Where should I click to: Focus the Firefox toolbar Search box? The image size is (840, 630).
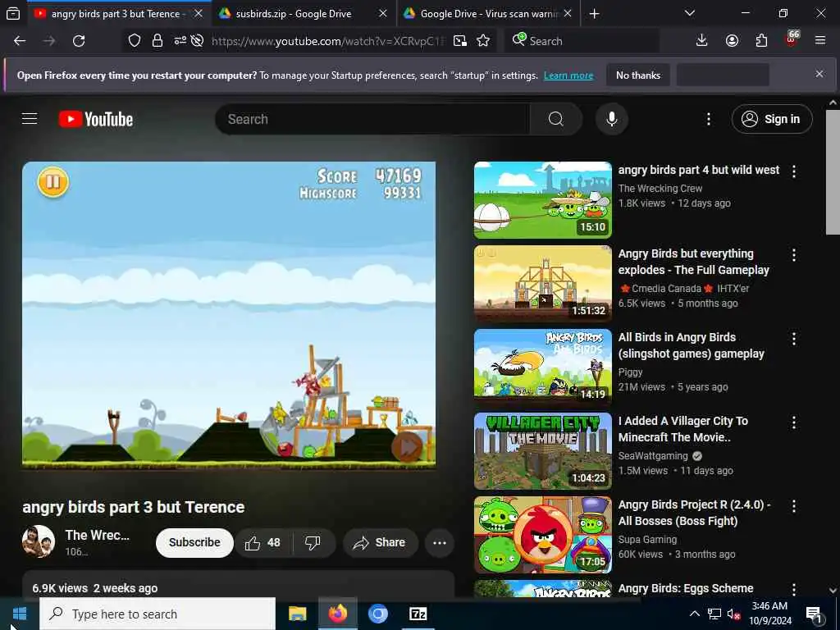(x=582, y=41)
